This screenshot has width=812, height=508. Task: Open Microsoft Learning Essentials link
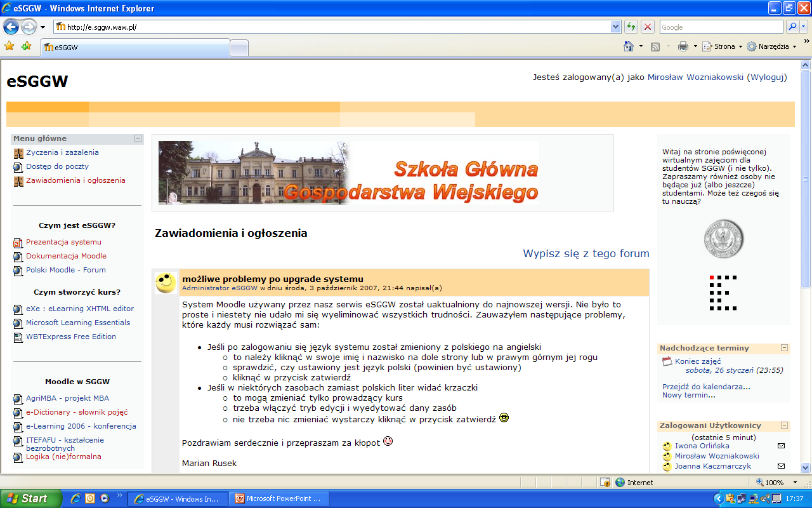pos(78,323)
